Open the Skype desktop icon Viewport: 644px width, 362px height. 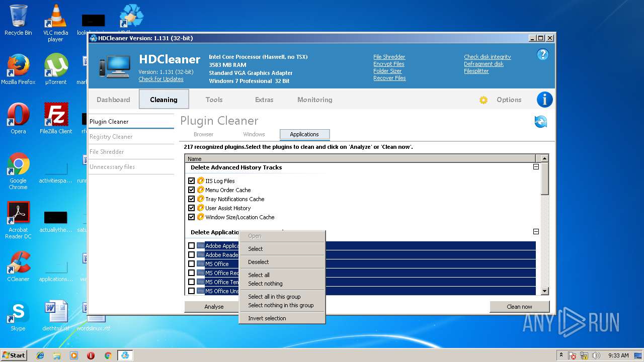18,316
